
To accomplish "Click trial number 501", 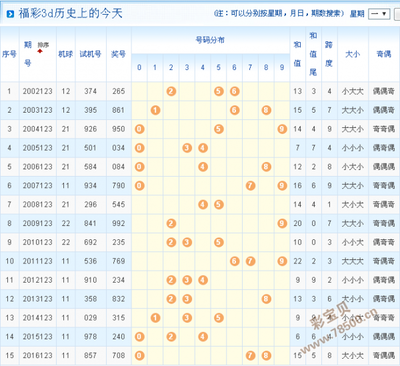I will click(90, 148).
